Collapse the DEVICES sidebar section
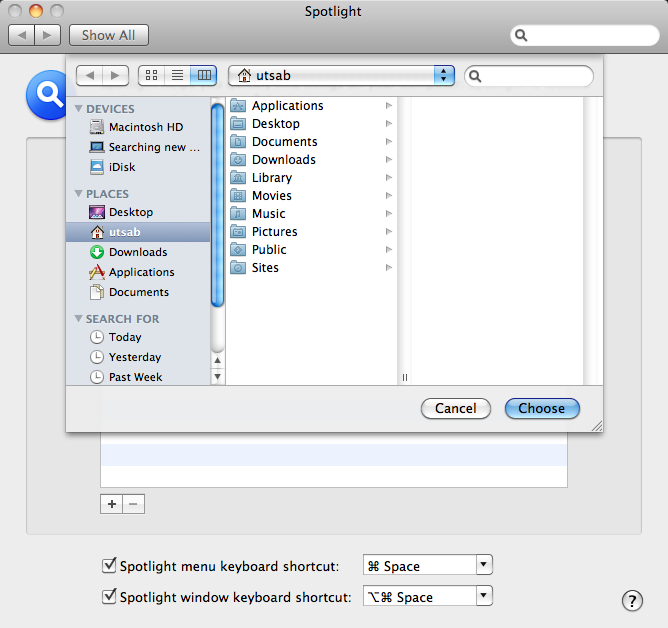668x628 pixels. tap(78, 109)
